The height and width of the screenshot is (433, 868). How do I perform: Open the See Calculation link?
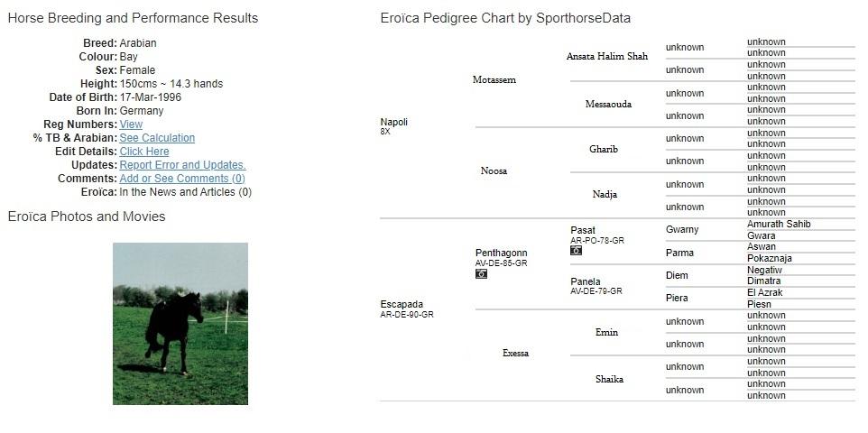point(157,138)
